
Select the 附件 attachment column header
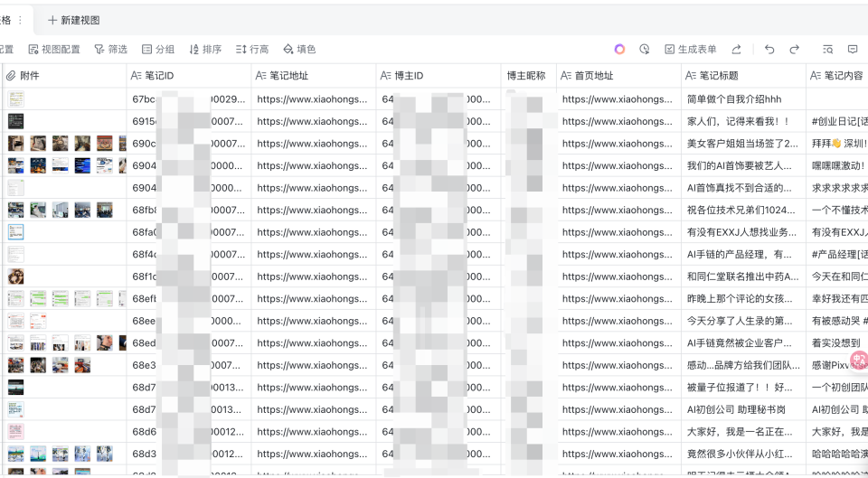point(29,76)
